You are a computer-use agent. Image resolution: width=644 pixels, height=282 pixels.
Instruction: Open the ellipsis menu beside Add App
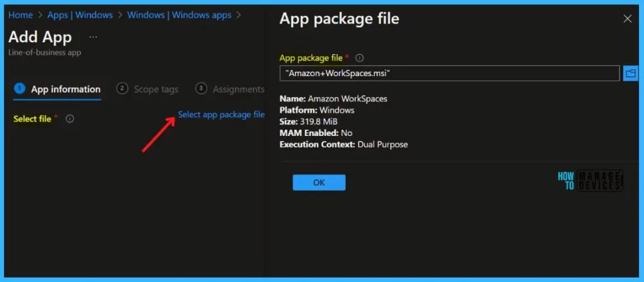(x=93, y=37)
